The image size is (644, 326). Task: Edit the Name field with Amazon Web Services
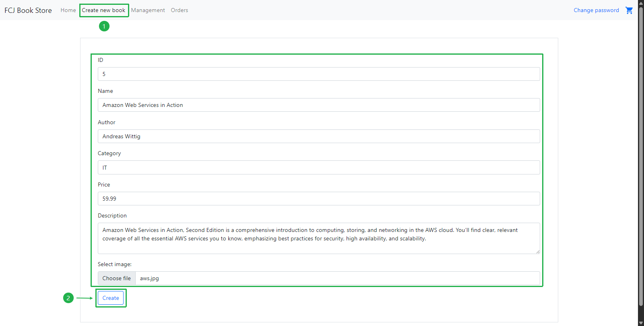tap(319, 105)
